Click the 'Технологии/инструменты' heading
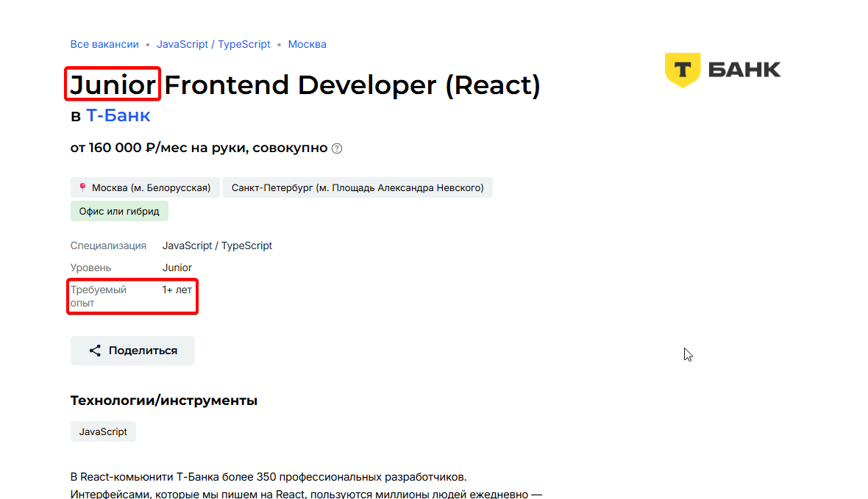 pos(164,401)
